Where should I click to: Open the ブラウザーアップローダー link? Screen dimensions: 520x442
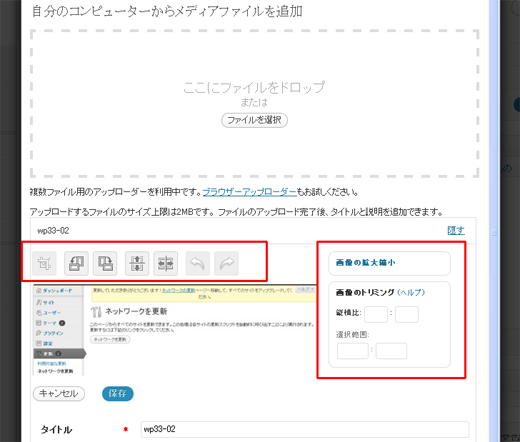point(250,192)
